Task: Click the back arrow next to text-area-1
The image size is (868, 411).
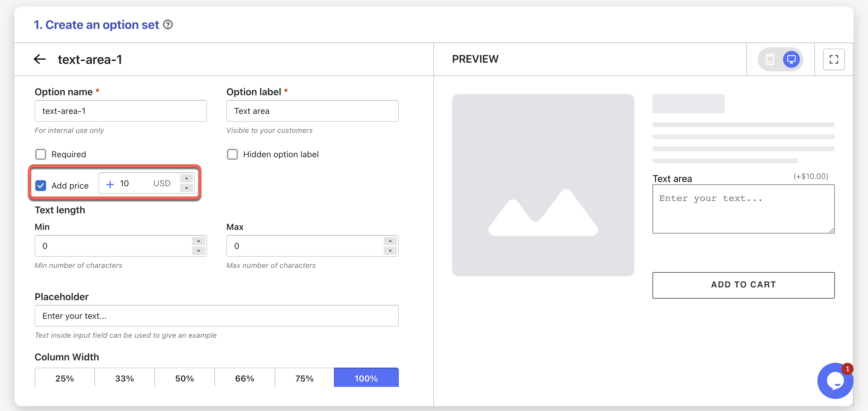Action: 40,59
